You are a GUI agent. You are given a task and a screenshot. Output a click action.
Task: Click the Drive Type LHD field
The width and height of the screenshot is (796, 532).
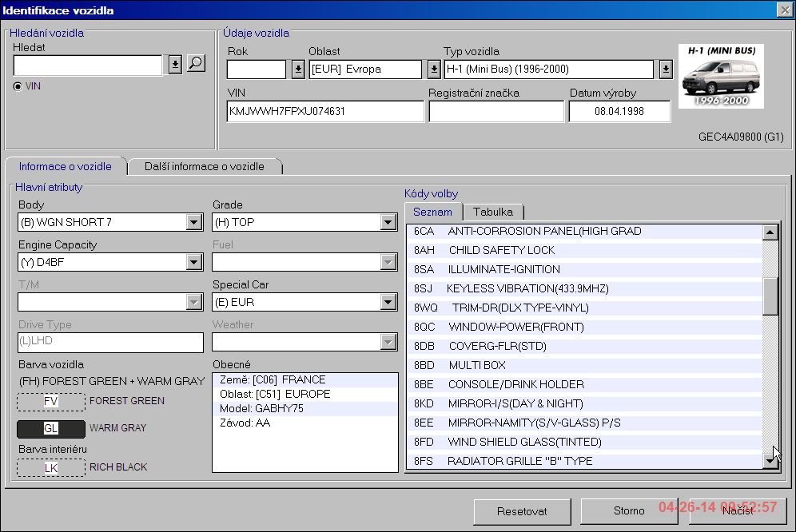click(x=110, y=342)
